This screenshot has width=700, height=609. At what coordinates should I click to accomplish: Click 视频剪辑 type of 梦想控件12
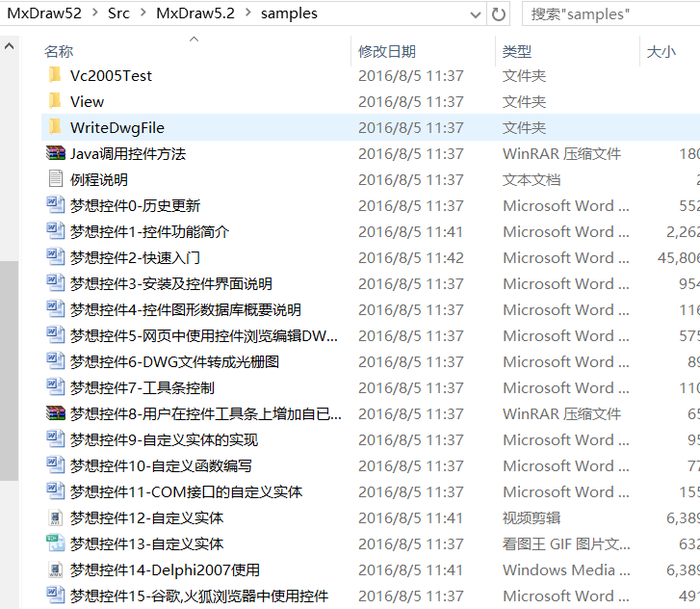[x=531, y=517]
